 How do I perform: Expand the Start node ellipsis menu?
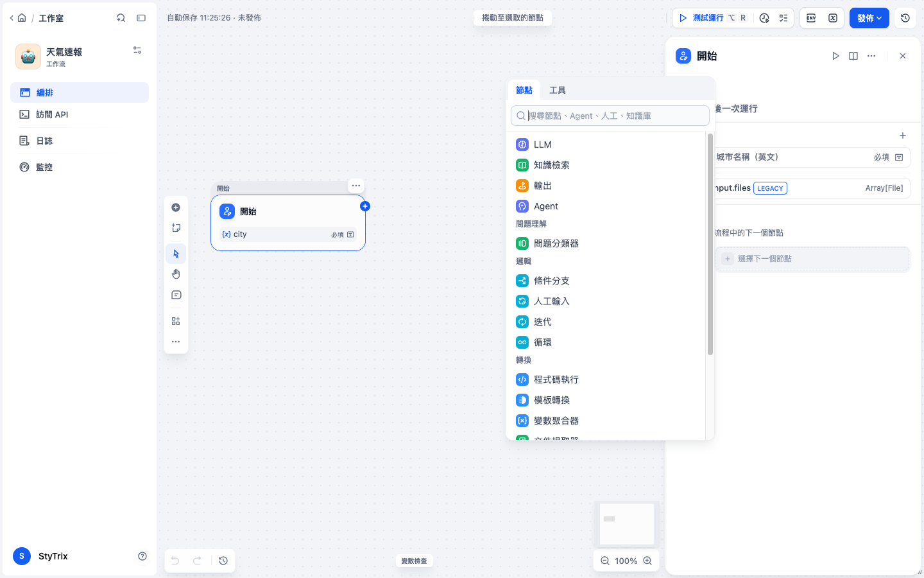(x=356, y=186)
